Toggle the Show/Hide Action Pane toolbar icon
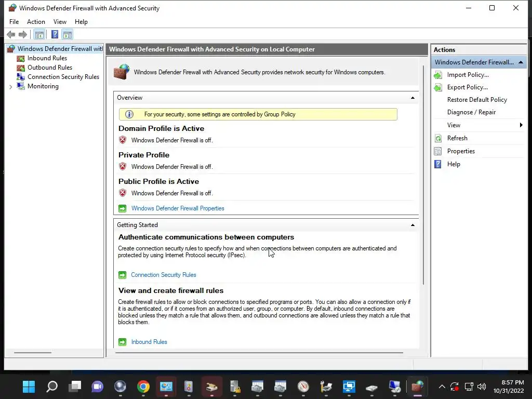 68,34
